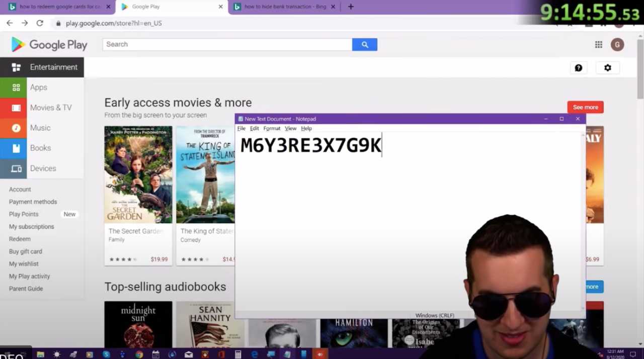This screenshot has width=644, height=359.
Task: Reload the page with refresh icon
Action: (40, 23)
